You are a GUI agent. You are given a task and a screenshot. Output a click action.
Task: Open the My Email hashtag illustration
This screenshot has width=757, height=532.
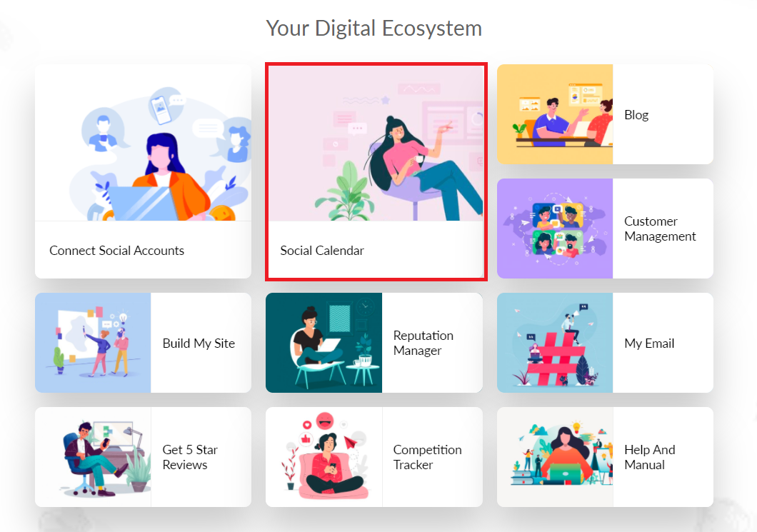(555, 343)
